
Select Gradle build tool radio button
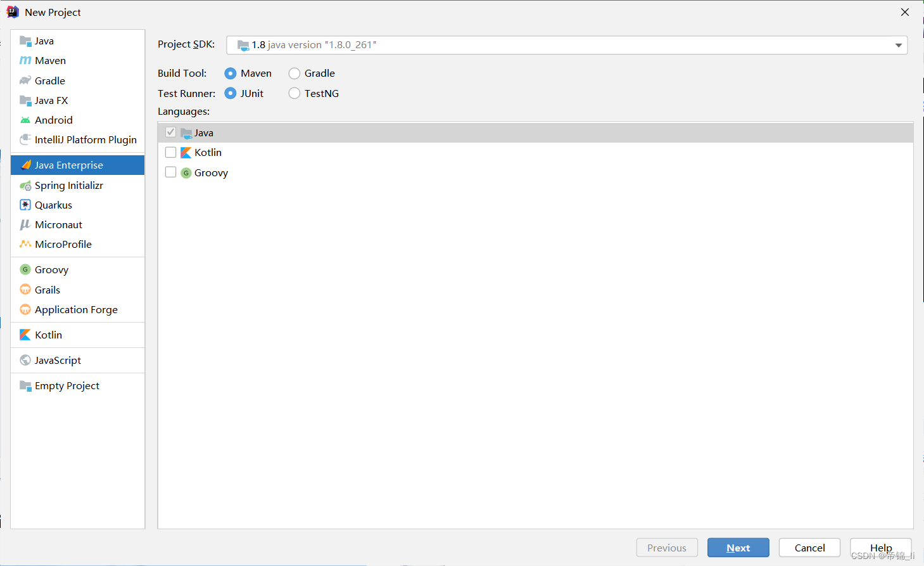point(294,74)
